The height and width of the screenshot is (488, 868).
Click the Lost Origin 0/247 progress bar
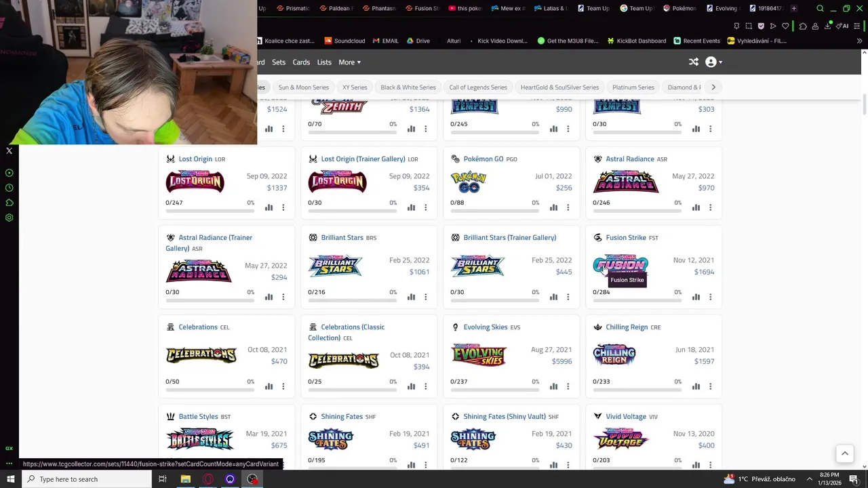coord(210,211)
